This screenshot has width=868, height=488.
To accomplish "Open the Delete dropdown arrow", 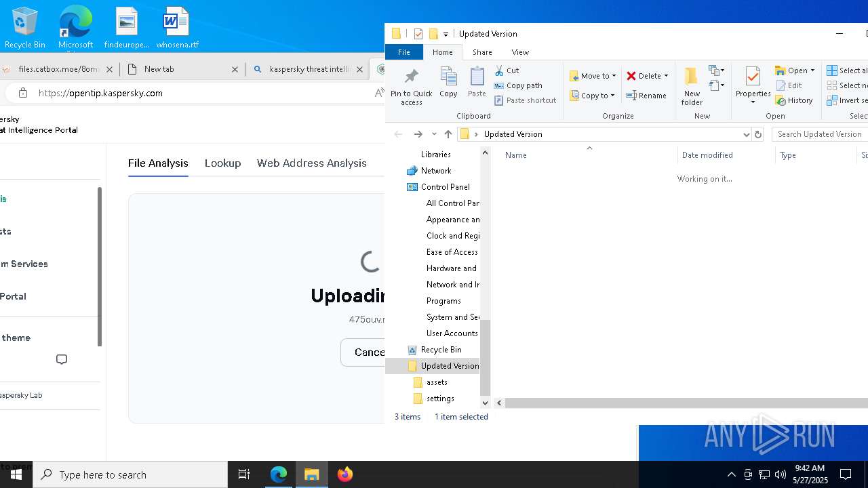I will [x=666, y=76].
